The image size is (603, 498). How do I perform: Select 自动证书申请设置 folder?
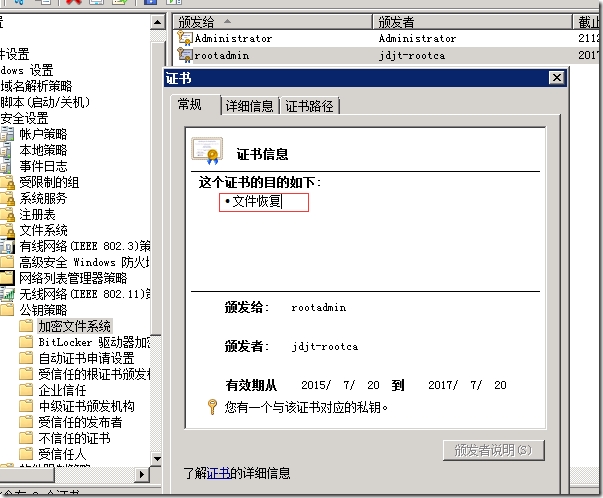pos(86,358)
